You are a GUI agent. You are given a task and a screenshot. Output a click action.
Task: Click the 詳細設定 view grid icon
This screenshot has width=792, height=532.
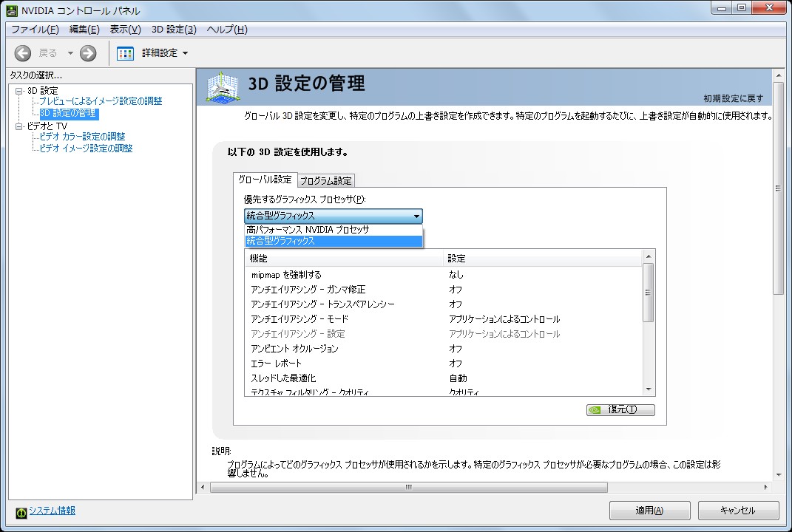pyautogui.click(x=125, y=53)
